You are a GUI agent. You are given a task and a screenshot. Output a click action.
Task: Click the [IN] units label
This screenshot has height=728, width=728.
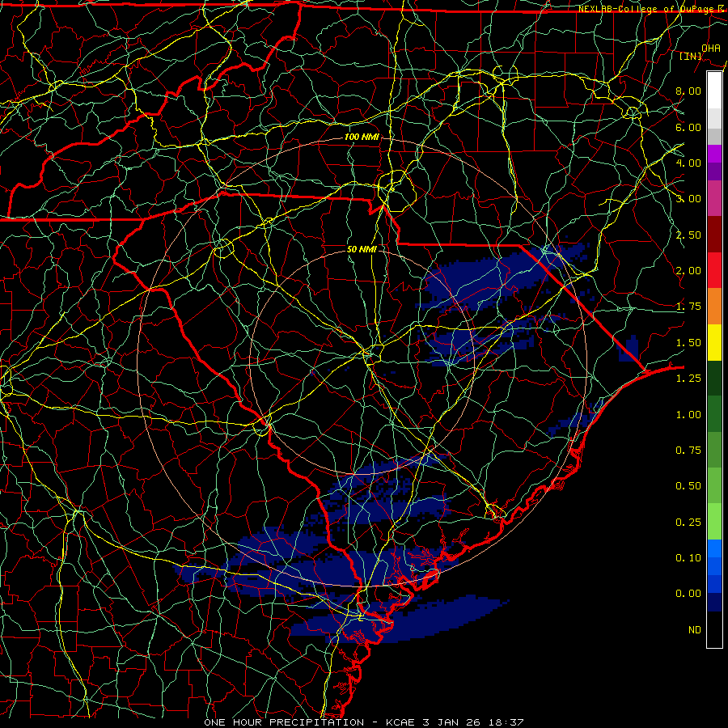tap(691, 56)
